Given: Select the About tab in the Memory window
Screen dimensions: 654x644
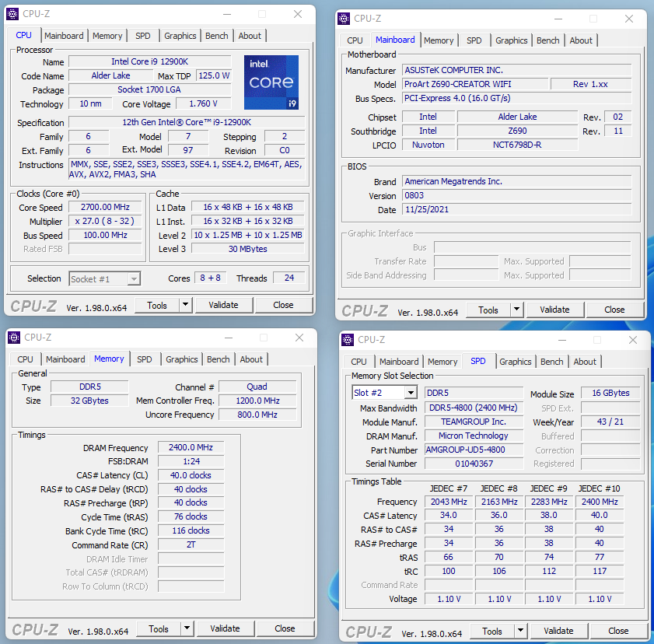Looking at the screenshot, I should [251, 359].
